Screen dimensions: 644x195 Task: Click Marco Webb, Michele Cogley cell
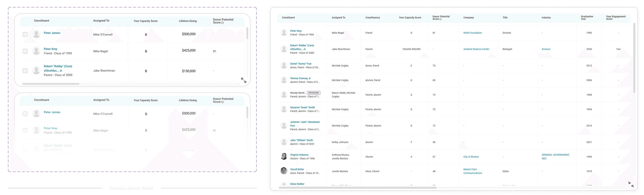click(343, 95)
